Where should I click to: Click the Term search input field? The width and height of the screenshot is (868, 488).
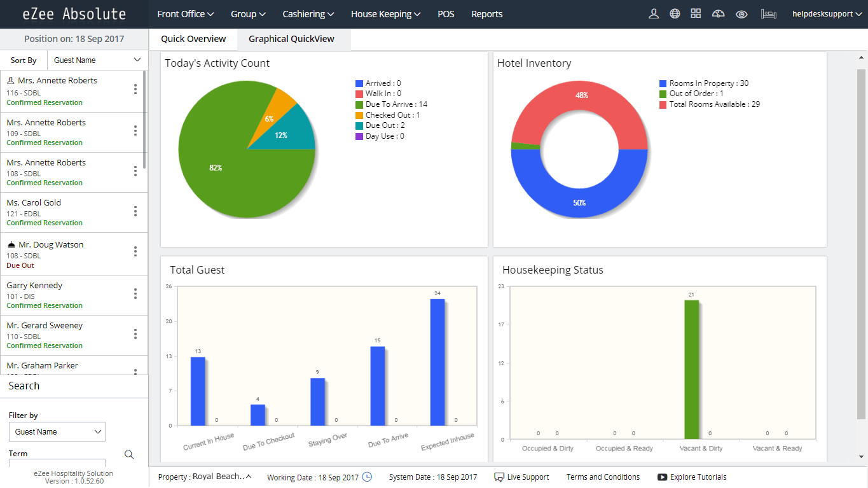coord(57,463)
